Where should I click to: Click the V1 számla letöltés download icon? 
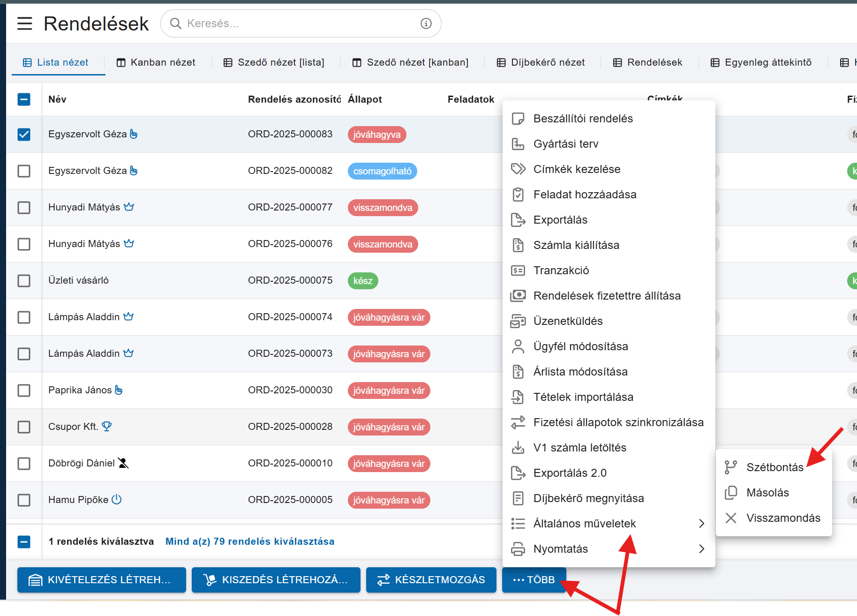pos(518,448)
